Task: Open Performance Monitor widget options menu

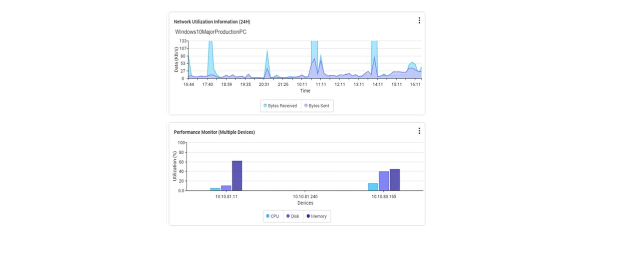Action: 419,131
